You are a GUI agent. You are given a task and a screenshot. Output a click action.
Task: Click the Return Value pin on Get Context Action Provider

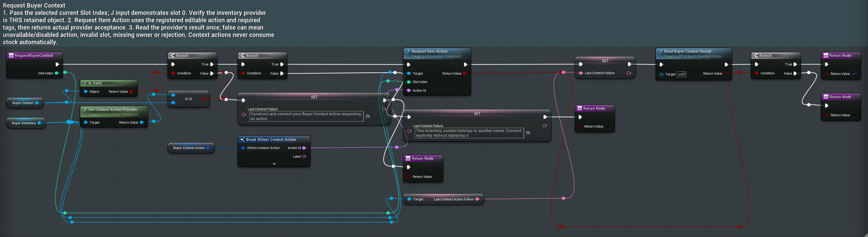pyautogui.click(x=142, y=122)
